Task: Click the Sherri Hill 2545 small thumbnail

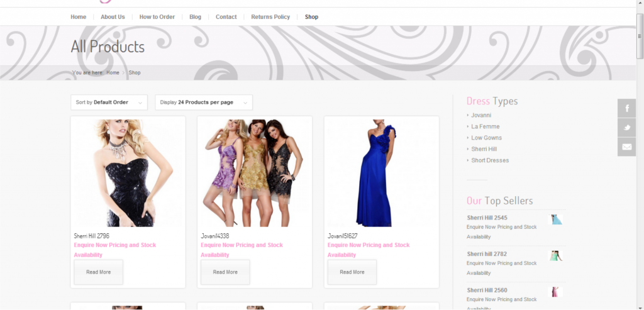Action: [555, 219]
